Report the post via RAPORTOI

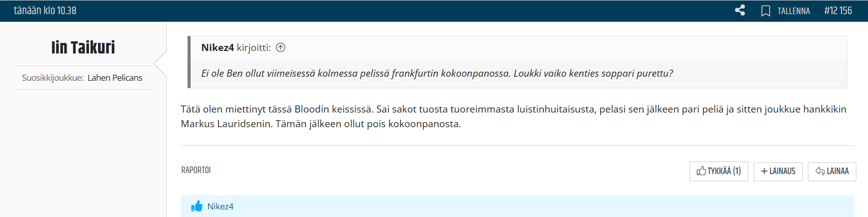tap(196, 170)
